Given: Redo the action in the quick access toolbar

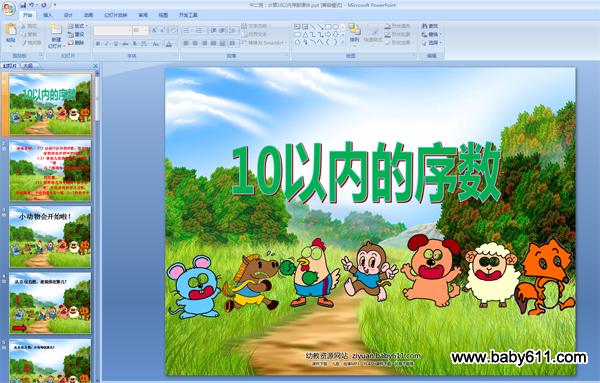Looking at the screenshot, I should click(44, 5).
